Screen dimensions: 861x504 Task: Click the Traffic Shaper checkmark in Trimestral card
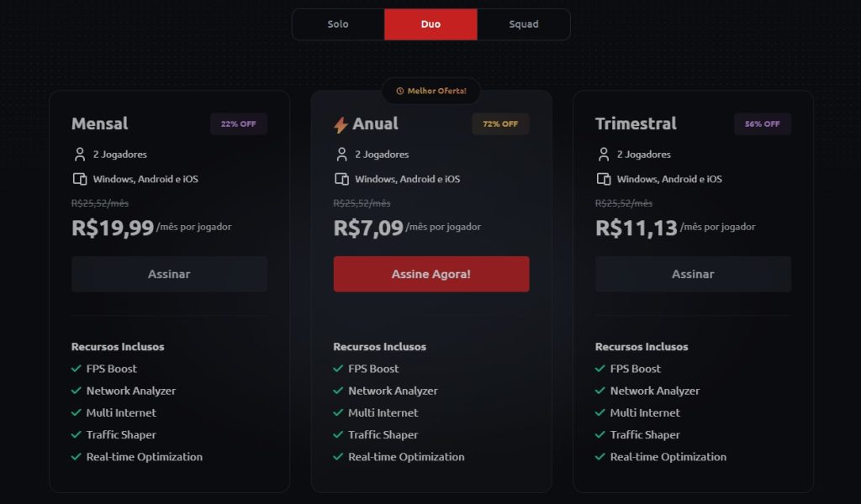point(600,434)
